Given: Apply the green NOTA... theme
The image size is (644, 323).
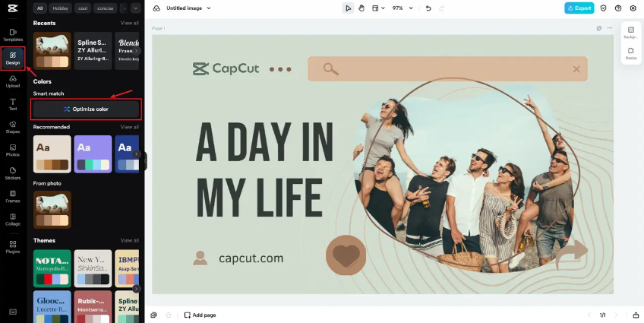Looking at the screenshot, I should 52,268.
